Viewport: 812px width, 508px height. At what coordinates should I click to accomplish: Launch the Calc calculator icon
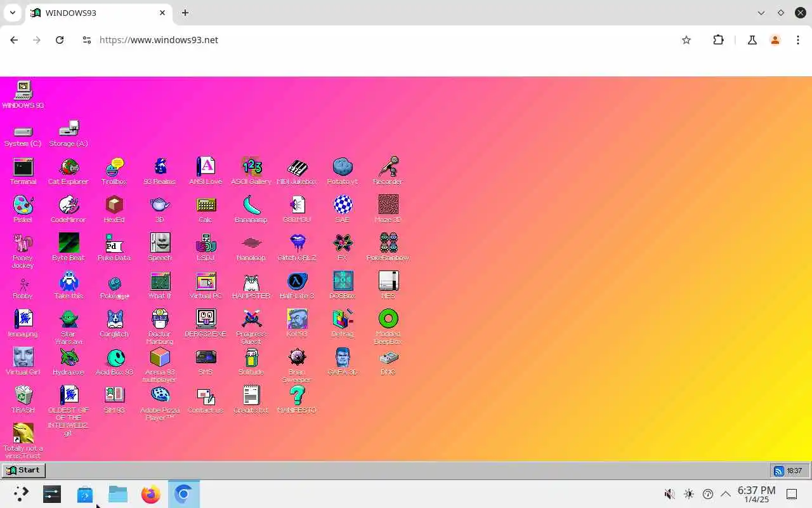(206, 210)
